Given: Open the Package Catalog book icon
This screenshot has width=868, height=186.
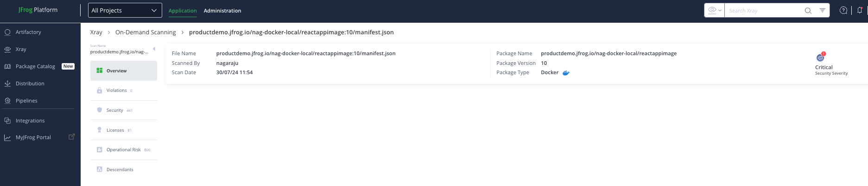Looking at the screenshot, I should [x=7, y=66].
